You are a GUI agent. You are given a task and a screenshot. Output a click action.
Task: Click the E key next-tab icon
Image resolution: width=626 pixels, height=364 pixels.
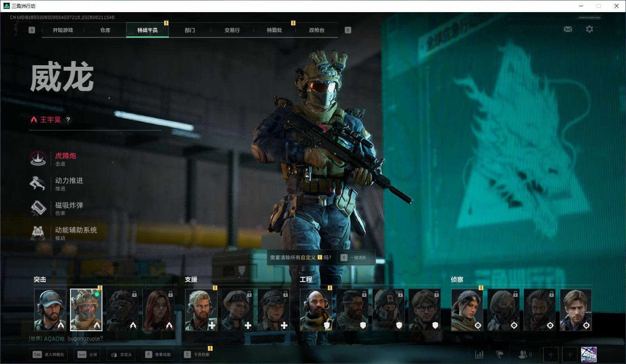(x=348, y=30)
